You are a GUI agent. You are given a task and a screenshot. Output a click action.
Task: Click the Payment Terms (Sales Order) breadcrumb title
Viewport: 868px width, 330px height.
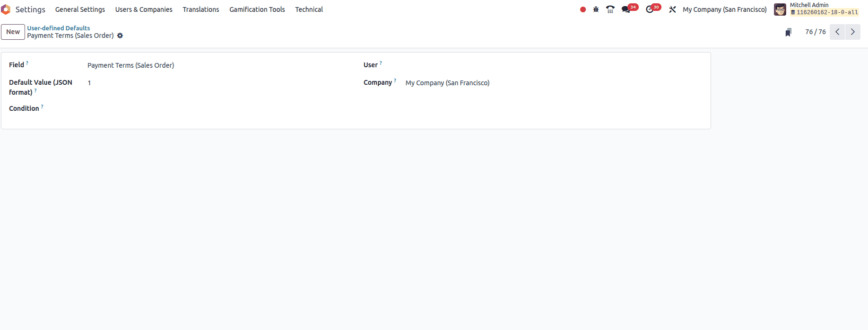pos(70,36)
